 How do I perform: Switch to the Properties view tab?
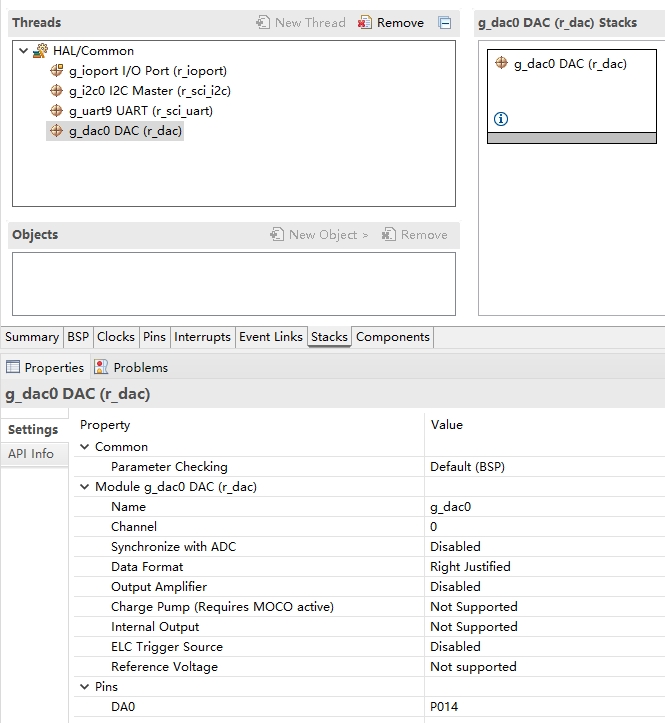tap(45, 367)
